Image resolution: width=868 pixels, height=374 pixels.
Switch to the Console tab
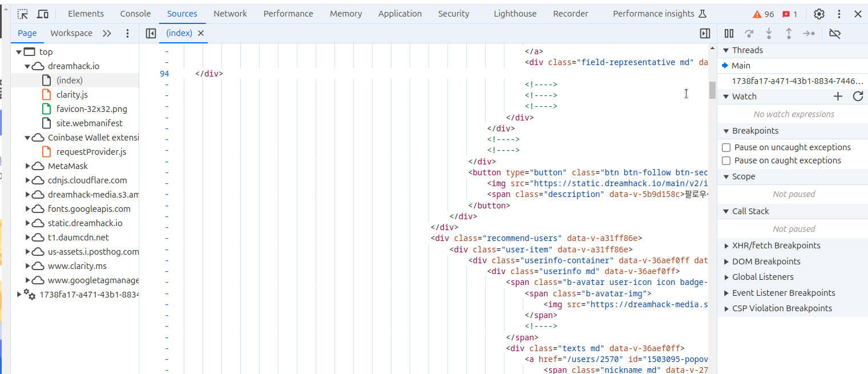click(x=136, y=14)
